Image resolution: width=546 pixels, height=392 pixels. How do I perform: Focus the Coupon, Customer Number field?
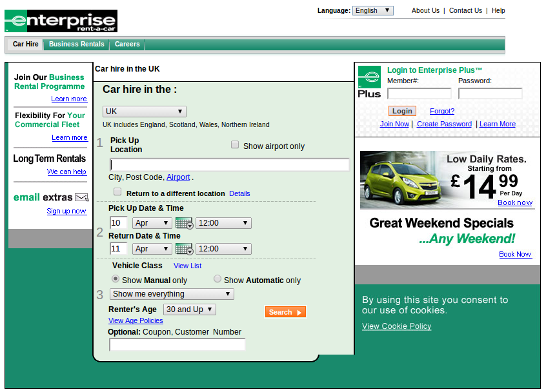pos(177,345)
